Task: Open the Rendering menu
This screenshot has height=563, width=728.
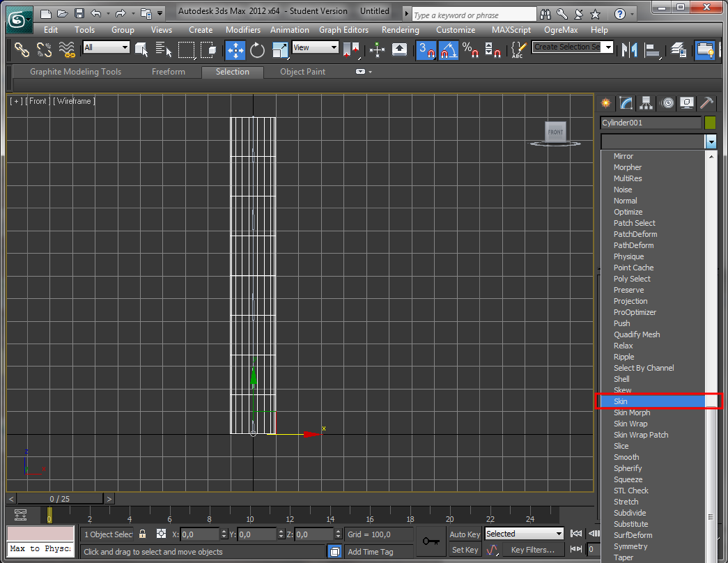Action: pyautogui.click(x=400, y=30)
